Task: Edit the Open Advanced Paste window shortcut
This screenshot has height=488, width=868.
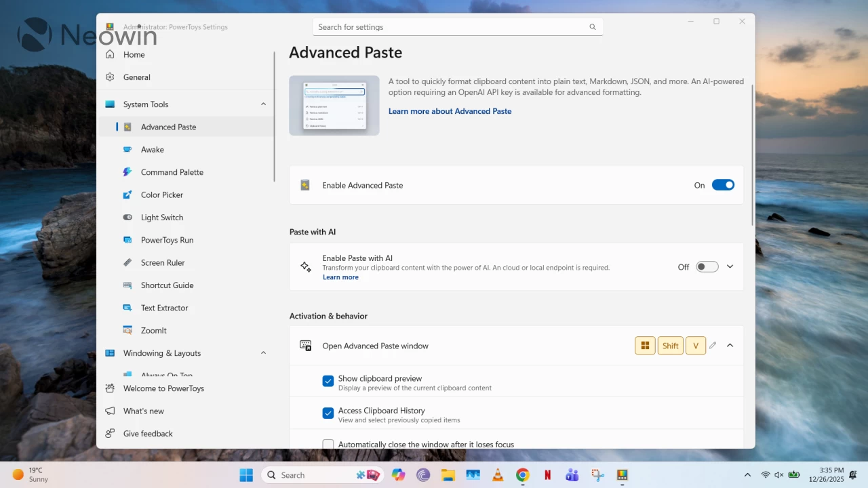Action: 713,346
